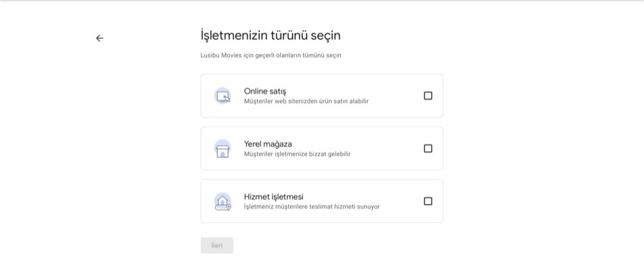Check the Yerel mağaza checkbox
This screenshot has height=271, width=644.
click(428, 148)
